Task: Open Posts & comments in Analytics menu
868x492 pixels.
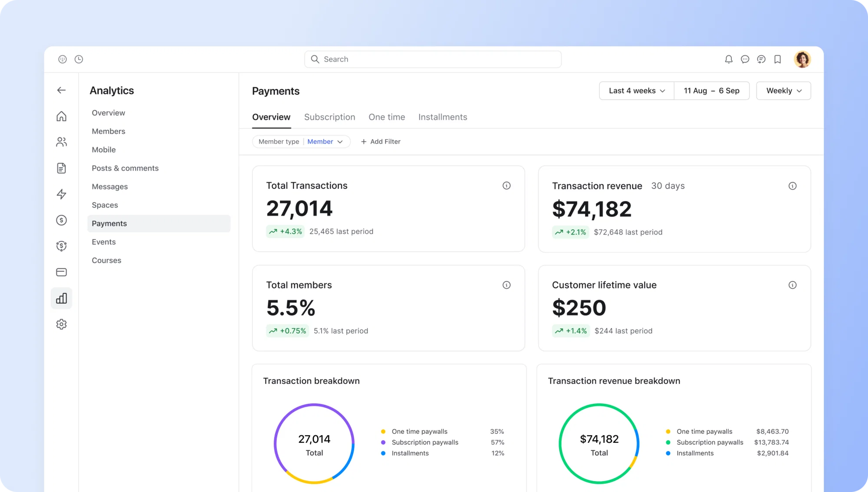Action: point(125,168)
